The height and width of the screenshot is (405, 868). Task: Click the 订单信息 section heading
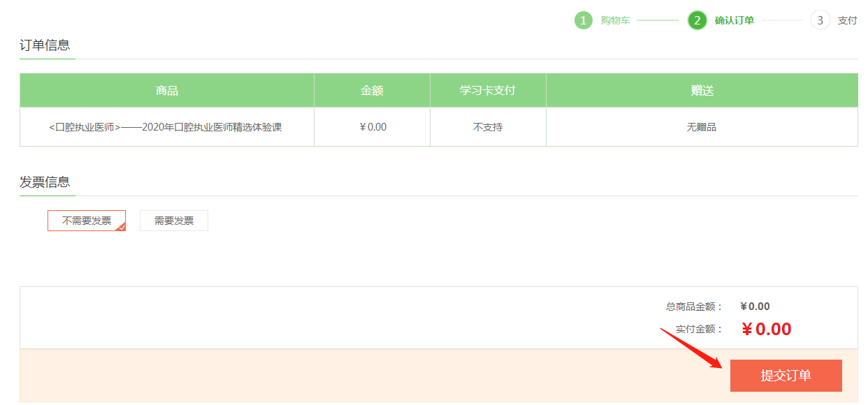pos(45,45)
